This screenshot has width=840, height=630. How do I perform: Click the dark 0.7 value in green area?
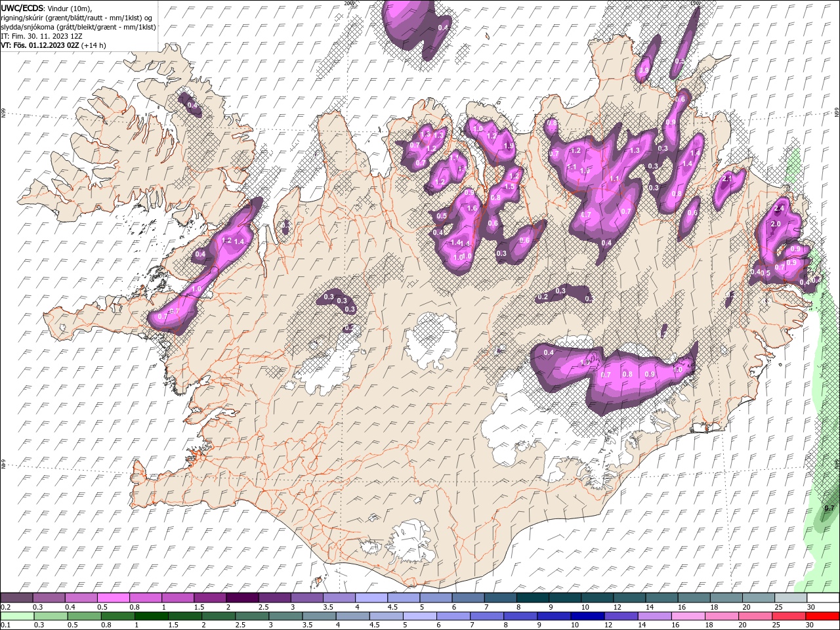click(x=829, y=509)
